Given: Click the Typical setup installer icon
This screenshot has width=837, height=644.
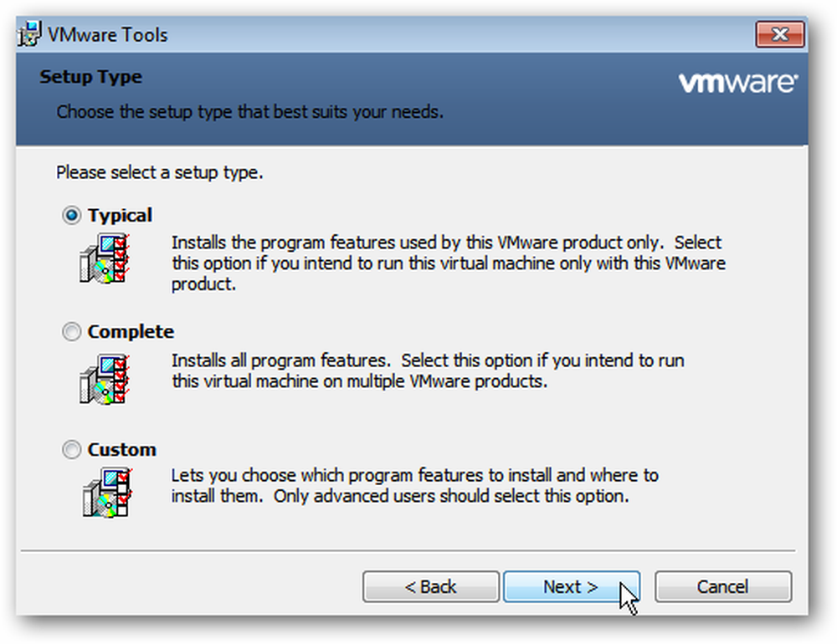Looking at the screenshot, I should (105, 258).
